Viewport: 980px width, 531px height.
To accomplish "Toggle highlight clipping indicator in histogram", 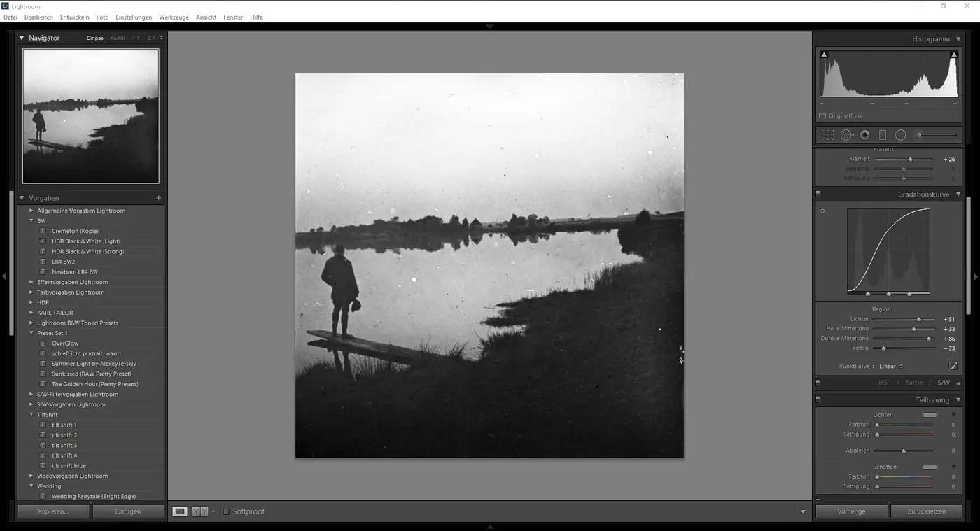I will pos(953,55).
